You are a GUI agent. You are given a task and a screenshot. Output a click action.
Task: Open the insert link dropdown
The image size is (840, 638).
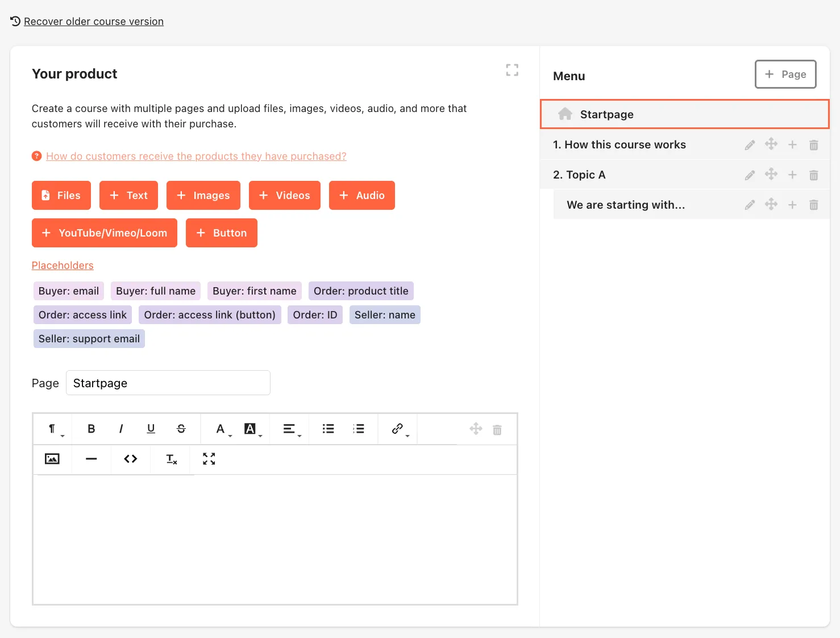point(400,429)
